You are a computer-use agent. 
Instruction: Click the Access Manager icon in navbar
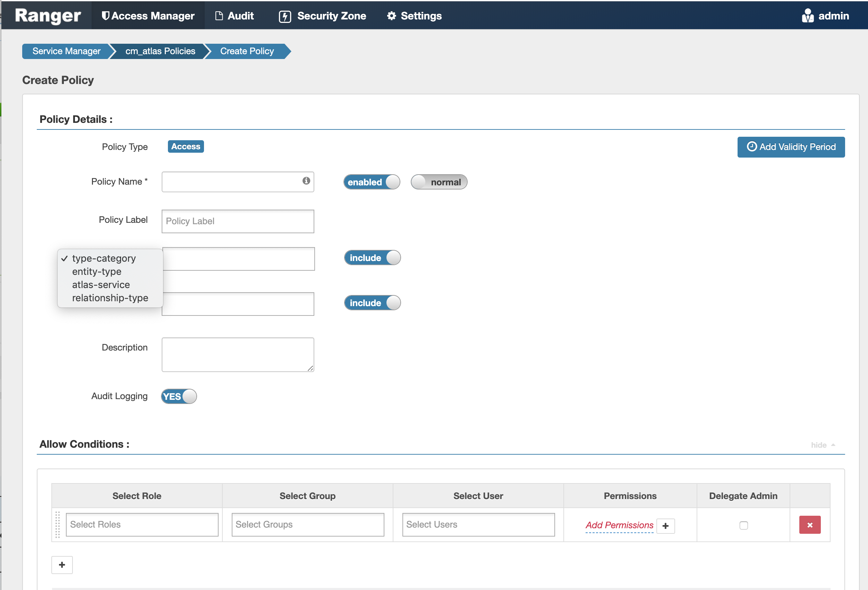(x=105, y=15)
